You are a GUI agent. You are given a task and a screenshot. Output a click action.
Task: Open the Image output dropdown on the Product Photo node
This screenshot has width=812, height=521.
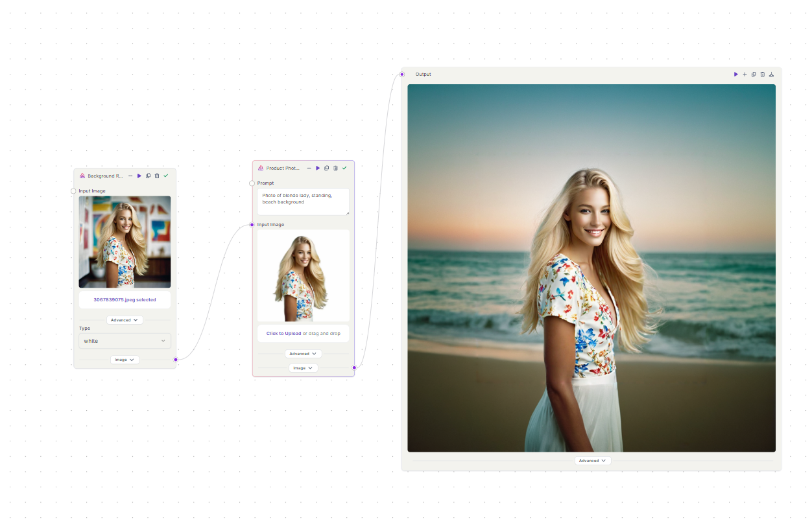[x=304, y=368]
